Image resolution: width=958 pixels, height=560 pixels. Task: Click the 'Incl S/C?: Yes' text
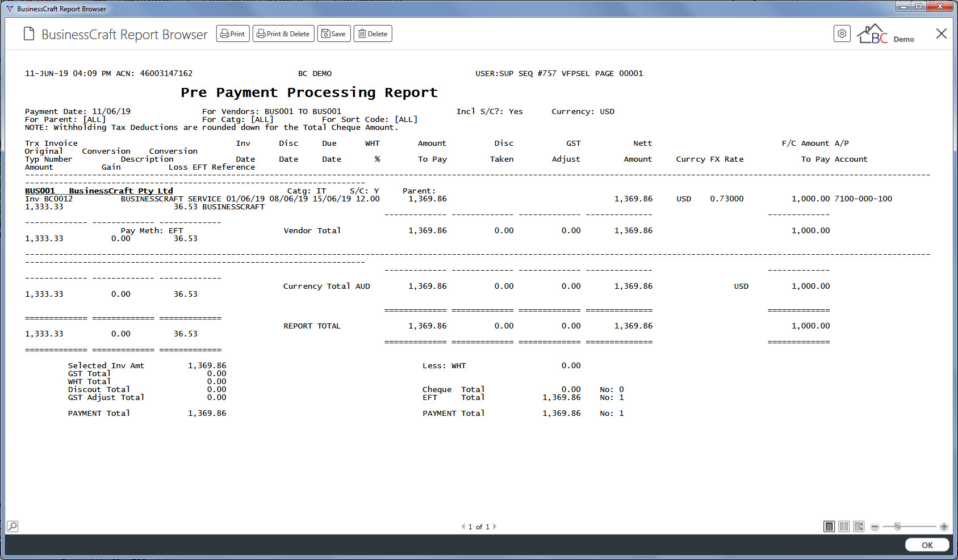(x=490, y=111)
